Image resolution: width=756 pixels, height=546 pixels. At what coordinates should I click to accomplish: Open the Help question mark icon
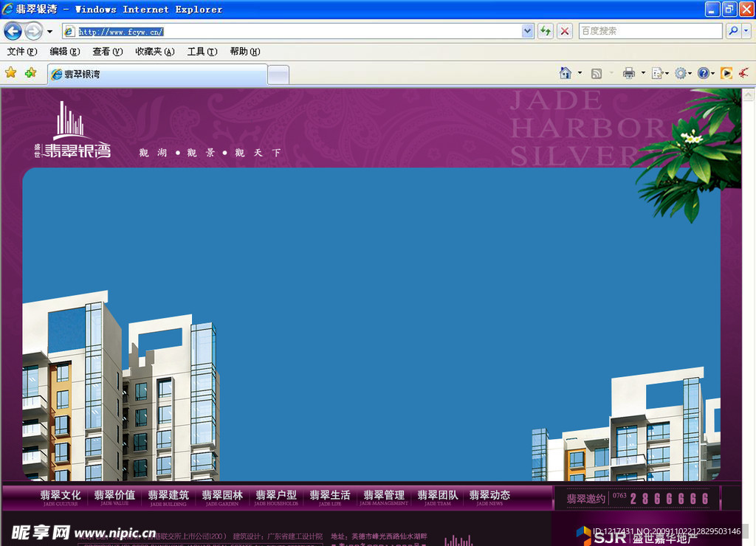(705, 73)
